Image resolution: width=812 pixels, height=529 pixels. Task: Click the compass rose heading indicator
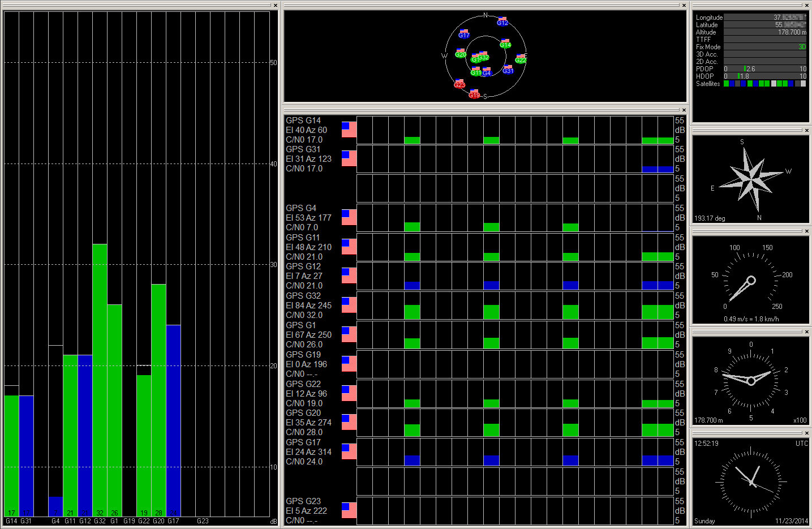750,178
